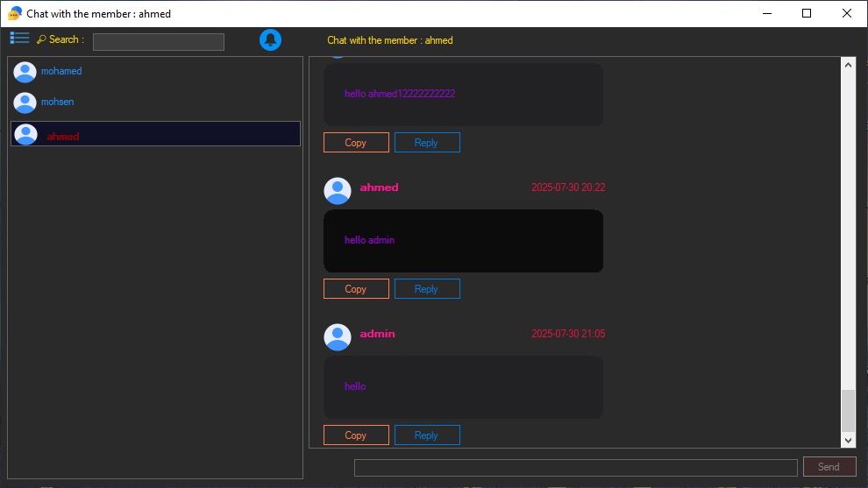Click the avatar beside ahmed's 20:22 message
Image resolution: width=868 pixels, height=488 pixels.
(x=338, y=190)
